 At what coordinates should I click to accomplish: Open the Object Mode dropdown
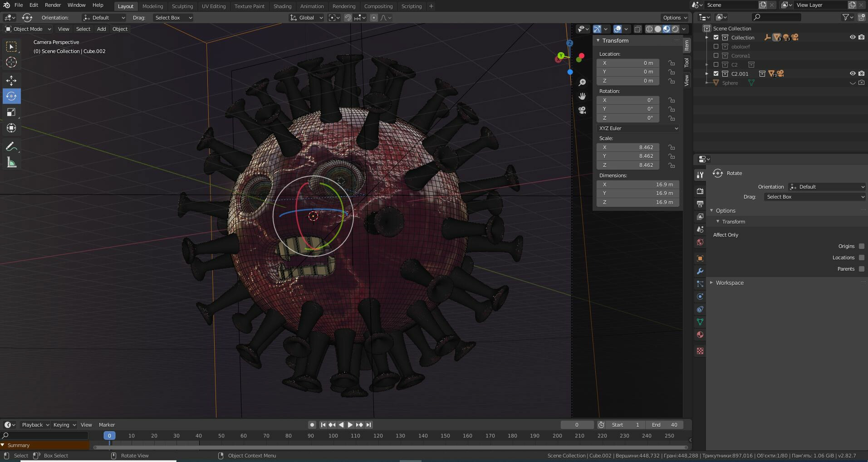click(28, 29)
